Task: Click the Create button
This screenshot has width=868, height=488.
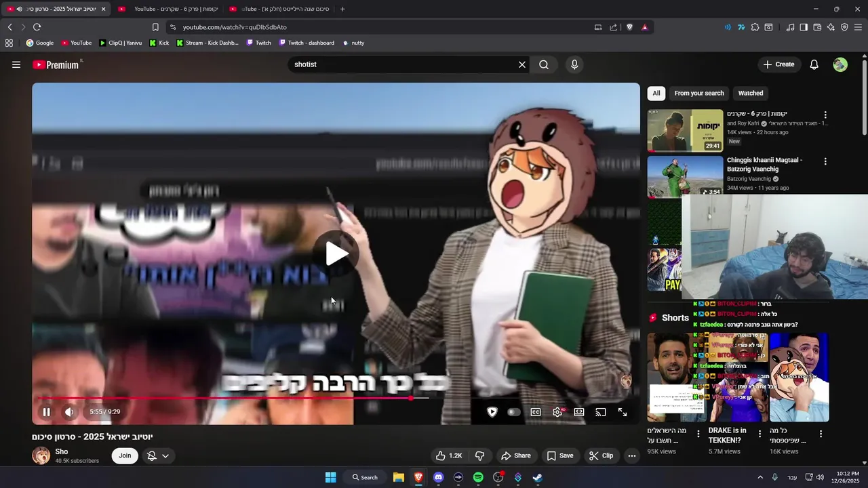Action: click(x=778, y=64)
